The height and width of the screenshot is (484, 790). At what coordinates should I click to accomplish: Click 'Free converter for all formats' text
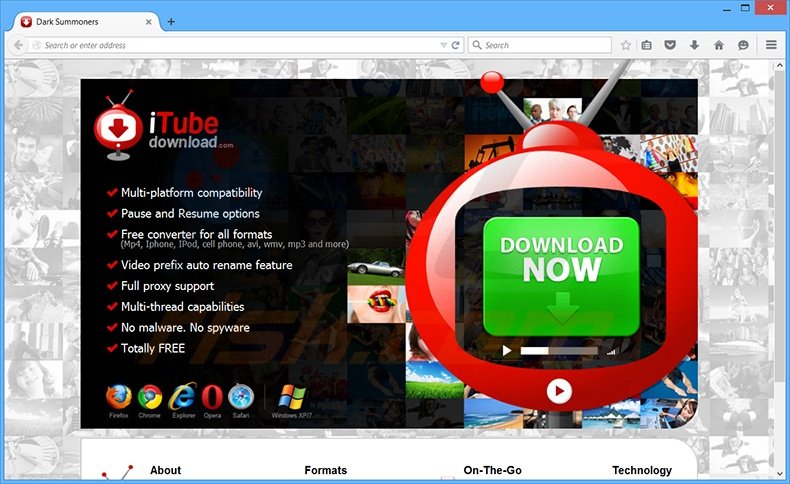(x=196, y=234)
